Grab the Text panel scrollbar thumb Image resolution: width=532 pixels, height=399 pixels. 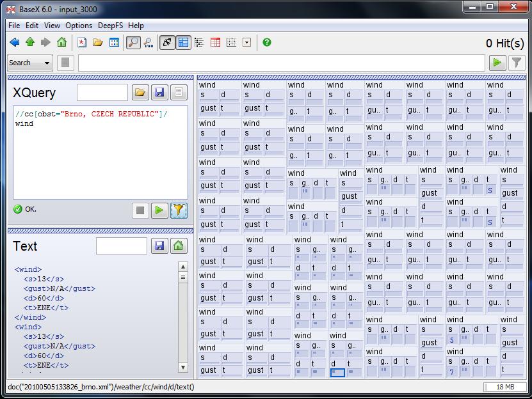(183, 278)
